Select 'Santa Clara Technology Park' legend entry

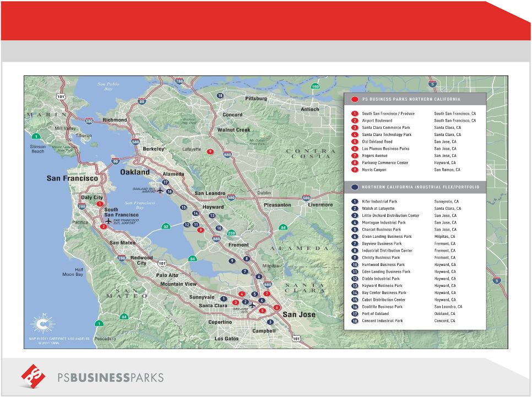[x=387, y=135]
